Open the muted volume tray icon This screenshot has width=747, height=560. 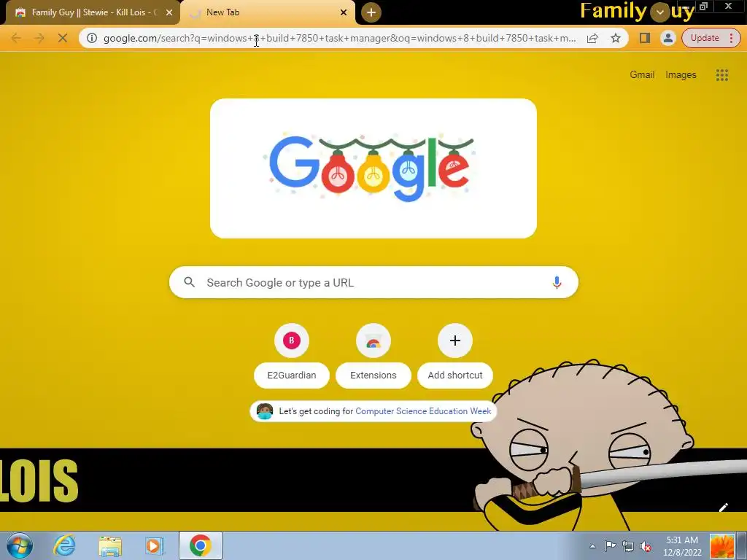(646, 546)
